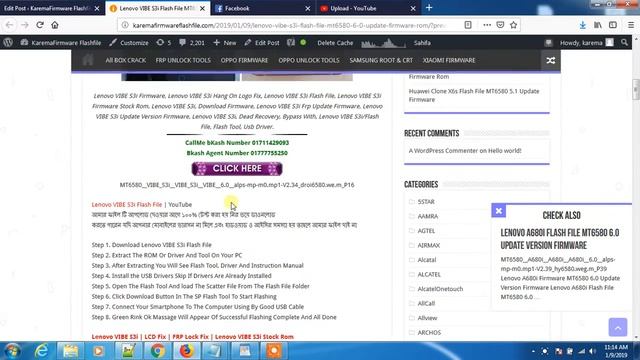
Task: Show the Firefox sidebars icon
Action: [613, 25]
